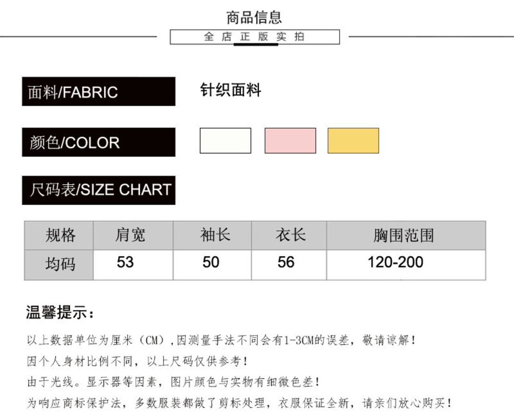Select the 均码 row label cell

(x=59, y=264)
